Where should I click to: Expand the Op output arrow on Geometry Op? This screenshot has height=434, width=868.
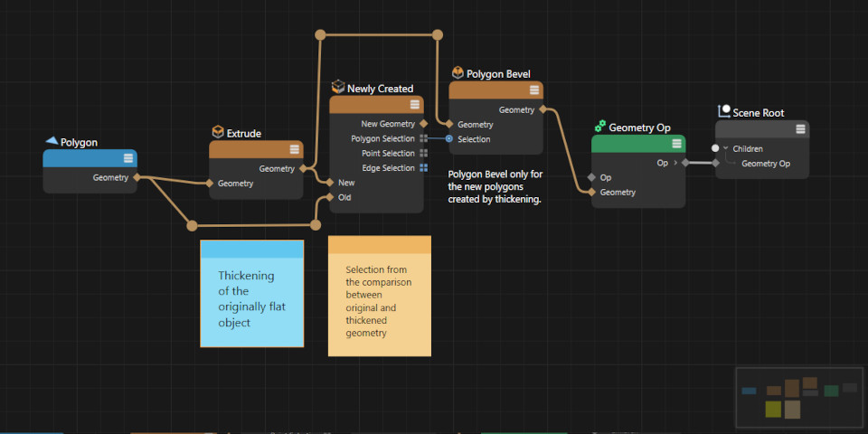pyautogui.click(x=675, y=163)
